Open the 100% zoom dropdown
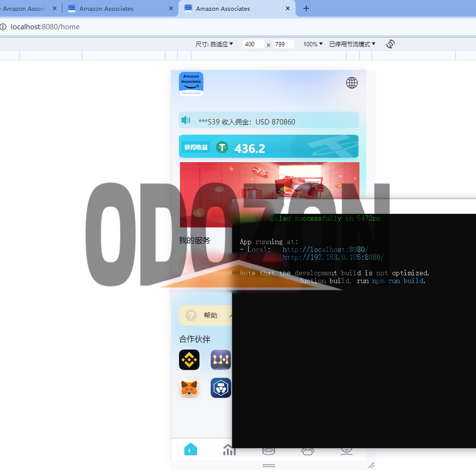This screenshot has height=474, width=476. point(313,44)
